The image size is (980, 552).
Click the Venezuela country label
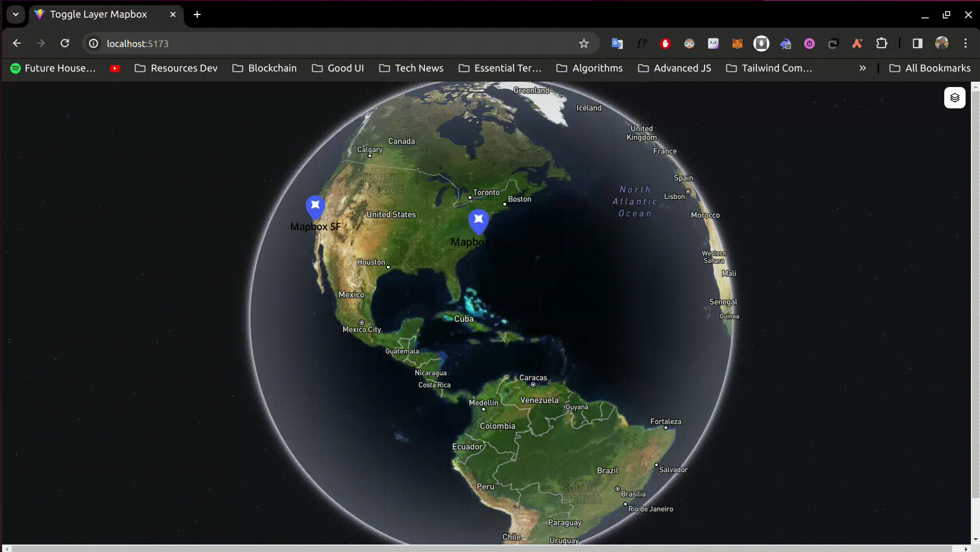point(539,400)
